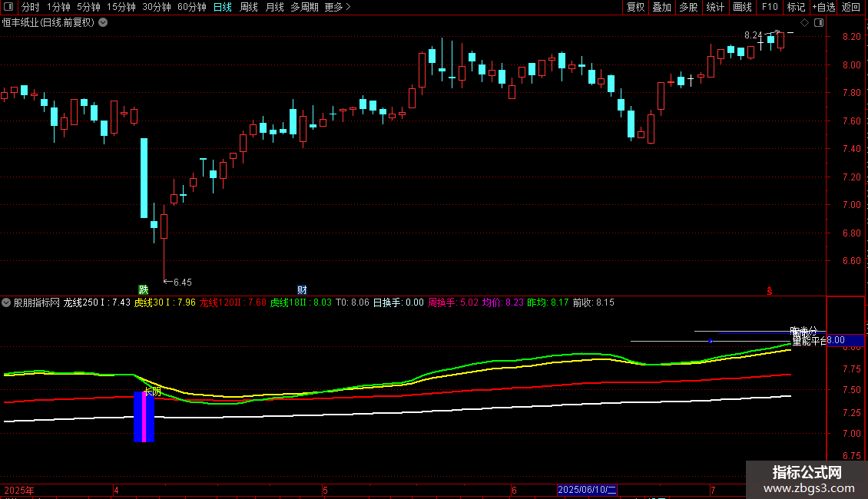
Task: Click the 叠加 overlay button
Action: [x=662, y=7]
